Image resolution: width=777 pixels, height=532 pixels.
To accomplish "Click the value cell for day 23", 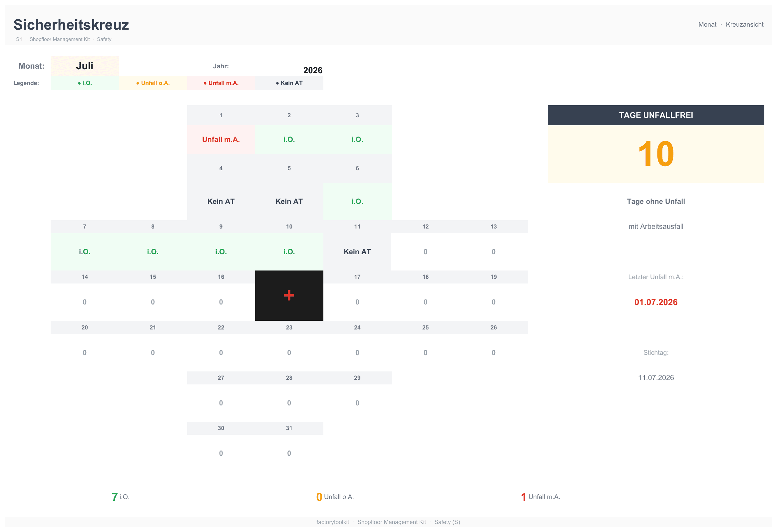I will [289, 352].
